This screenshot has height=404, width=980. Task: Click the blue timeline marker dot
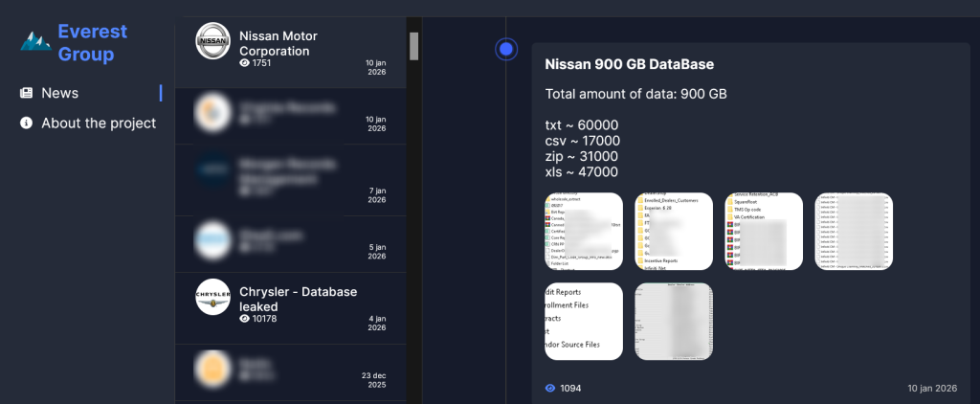[506, 50]
